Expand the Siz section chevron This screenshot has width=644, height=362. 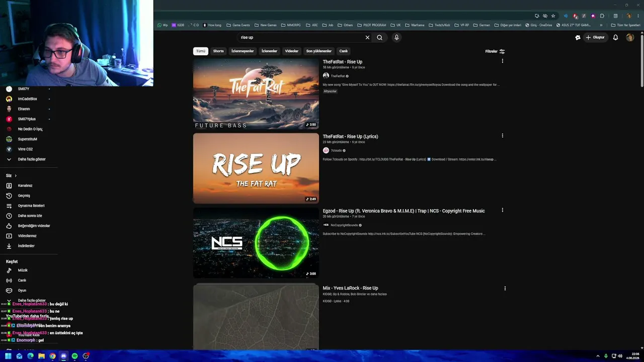click(16, 175)
